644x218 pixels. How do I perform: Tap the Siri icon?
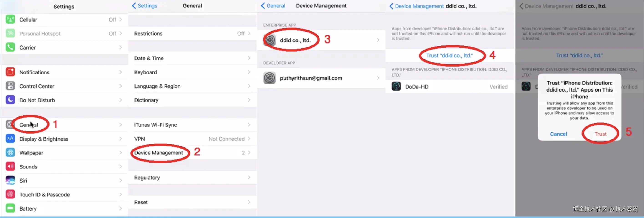pyautogui.click(x=10, y=180)
